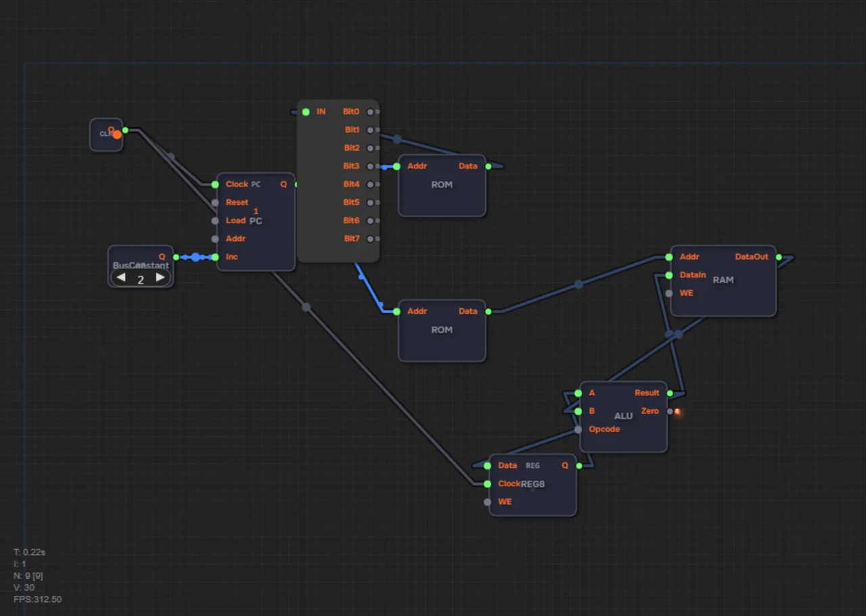Select the splitter Bit0 output pin

tap(370, 112)
